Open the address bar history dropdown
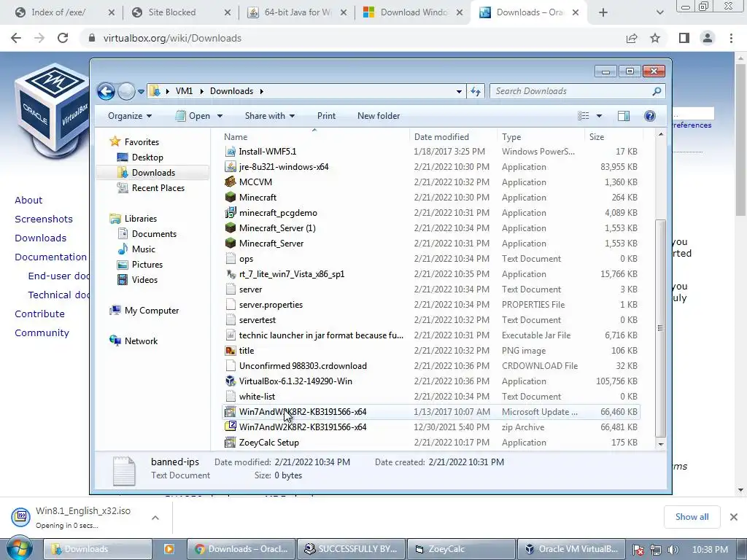 pos(459,91)
